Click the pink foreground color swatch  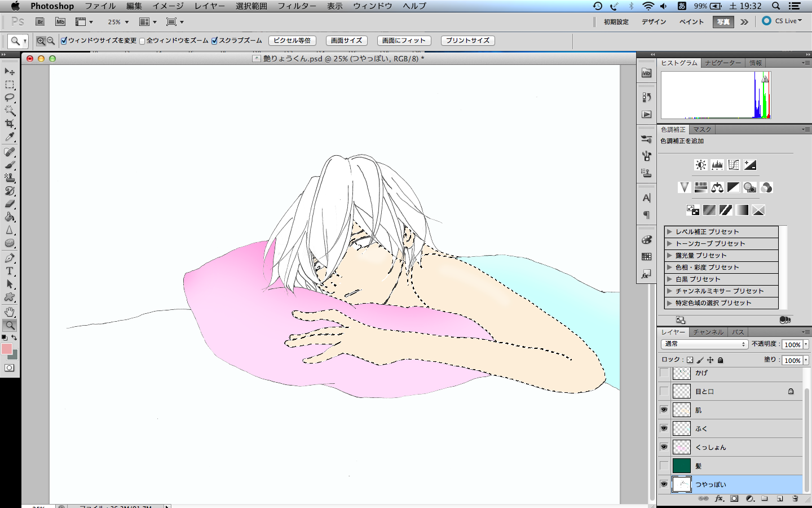[7, 349]
